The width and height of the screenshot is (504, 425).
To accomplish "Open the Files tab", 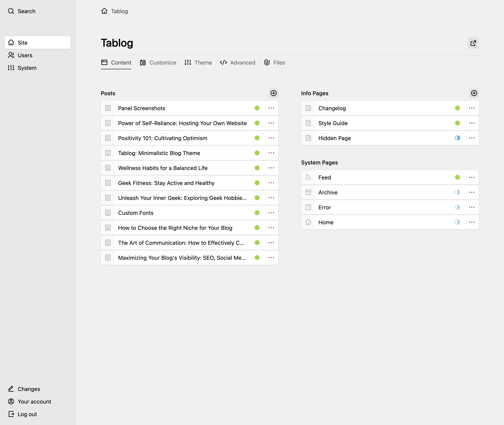I will tap(274, 63).
